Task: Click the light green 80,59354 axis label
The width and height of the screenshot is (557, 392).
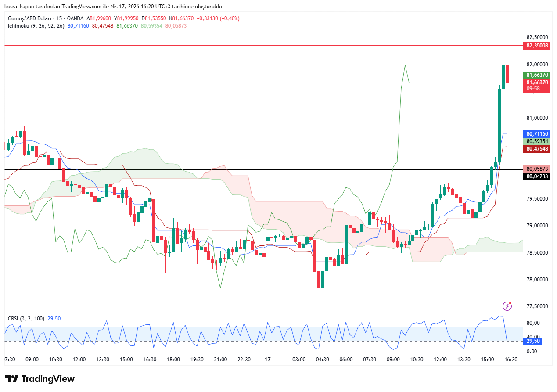Action: [x=537, y=141]
